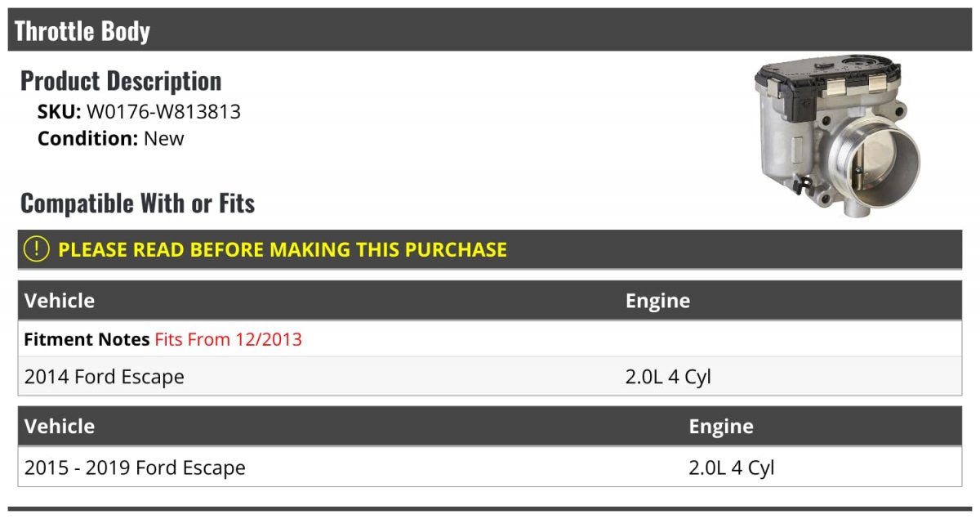Viewport: 980px width, 519px height.
Task: Click the Fitment Notes label
Action: point(87,339)
